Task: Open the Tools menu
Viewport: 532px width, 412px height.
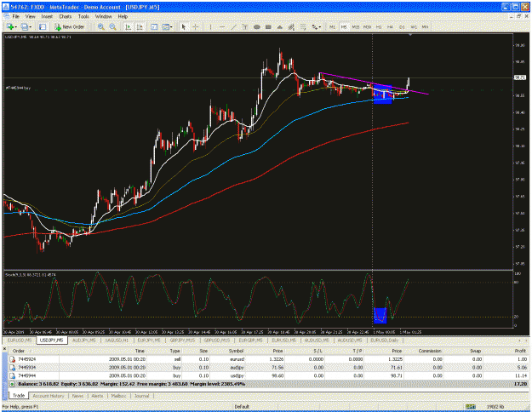Action: coord(83,16)
